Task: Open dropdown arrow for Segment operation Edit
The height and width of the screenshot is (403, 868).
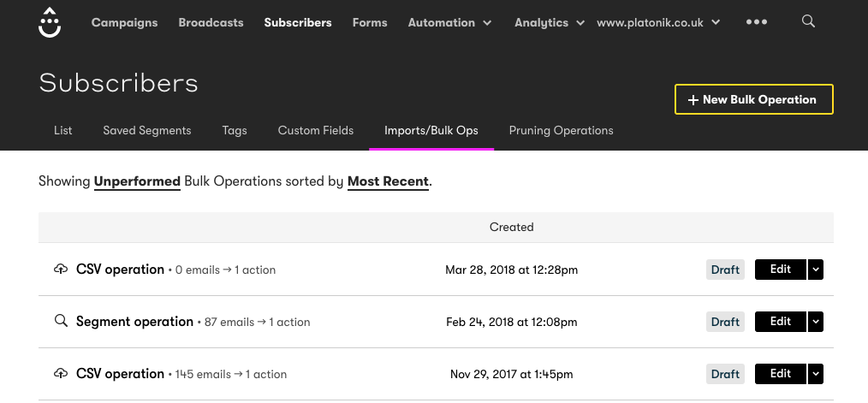Action: (x=816, y=322)
